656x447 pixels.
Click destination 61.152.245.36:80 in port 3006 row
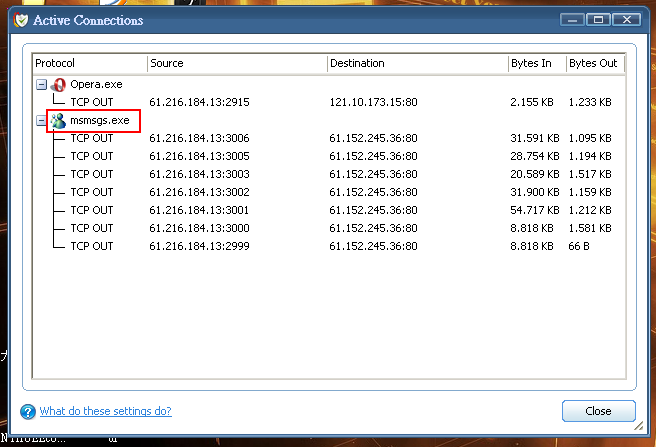(x=373, y=138)
